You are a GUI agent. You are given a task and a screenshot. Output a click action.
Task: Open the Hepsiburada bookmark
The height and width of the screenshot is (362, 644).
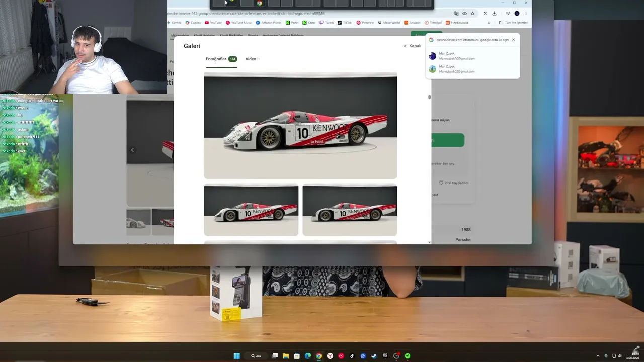457,23
